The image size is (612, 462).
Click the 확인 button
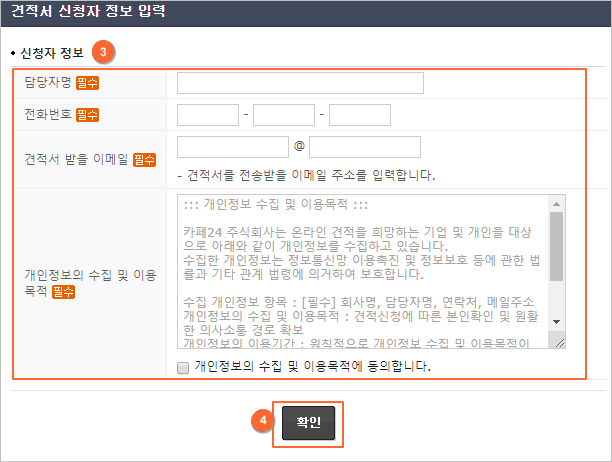pyautogui.click(x=308, y=423)
